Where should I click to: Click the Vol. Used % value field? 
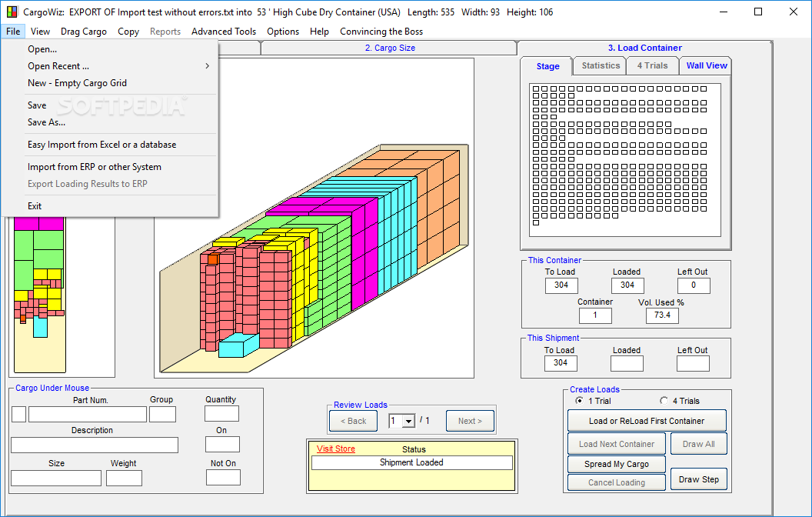pos(662,315)
